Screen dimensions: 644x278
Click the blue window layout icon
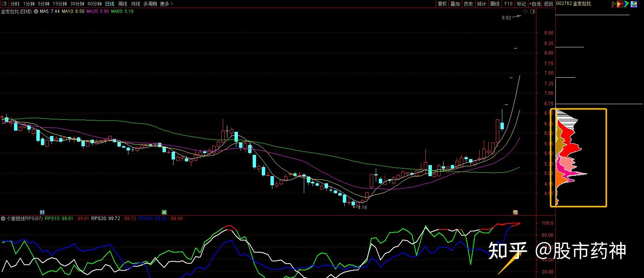[x=633, y=4]
